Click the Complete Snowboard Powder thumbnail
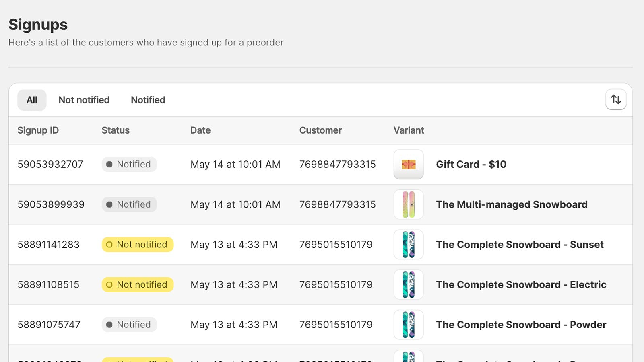 (409, 325)
